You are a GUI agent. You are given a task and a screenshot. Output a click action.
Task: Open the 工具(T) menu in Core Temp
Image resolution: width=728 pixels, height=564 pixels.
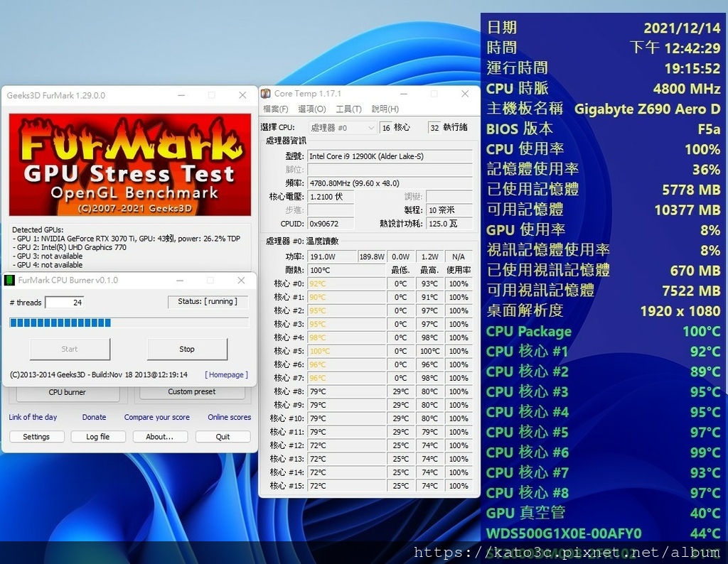pyautogui.click(x=348, y=109)
